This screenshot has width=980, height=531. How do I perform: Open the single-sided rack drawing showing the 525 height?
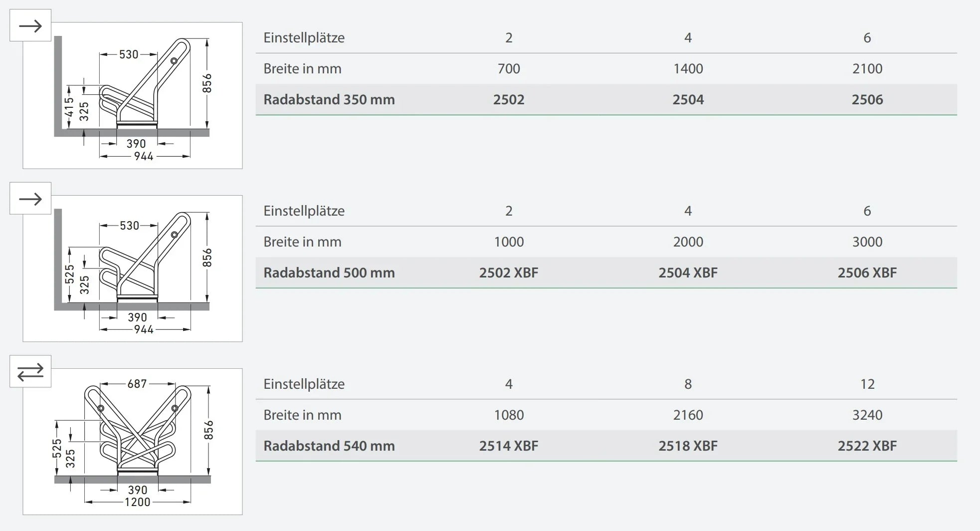(x=133, y=268)
